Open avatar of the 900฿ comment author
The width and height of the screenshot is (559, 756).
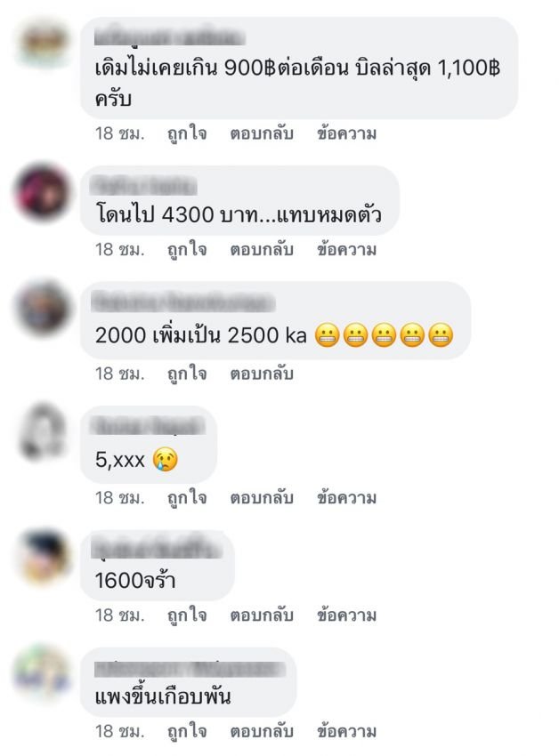44,43
